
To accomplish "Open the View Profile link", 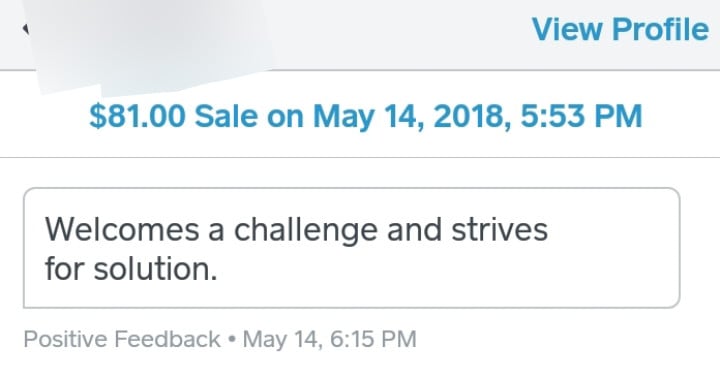I will [620, 29].
